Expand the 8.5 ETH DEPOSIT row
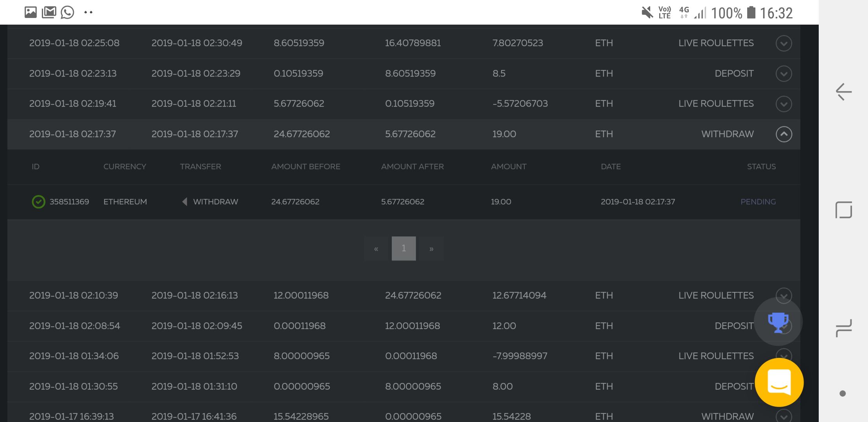This screenshot has width=868, height=422. pyautogui.click(x=784, y=73)
